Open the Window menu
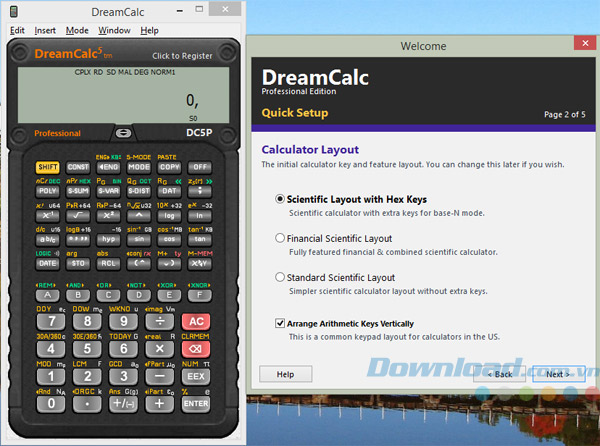Viewport: 600px width, 446px height. point(114,30)
